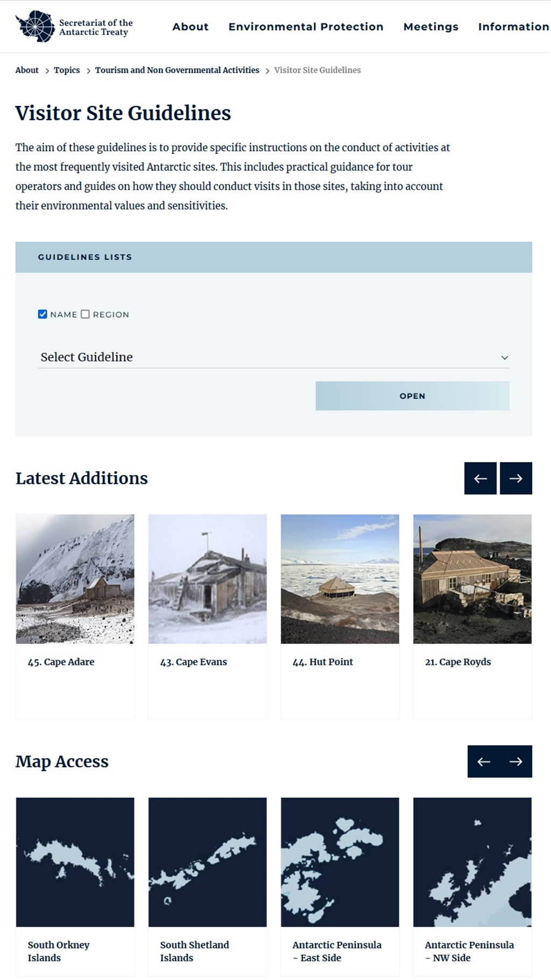551x980 pixels.
Task: Follow the Topics breadcrumb link
Action: 67,70
